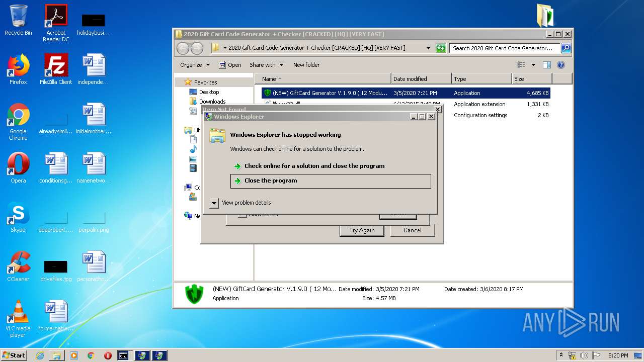Click Cancel in Item Not Found dialog

[412, 230]
